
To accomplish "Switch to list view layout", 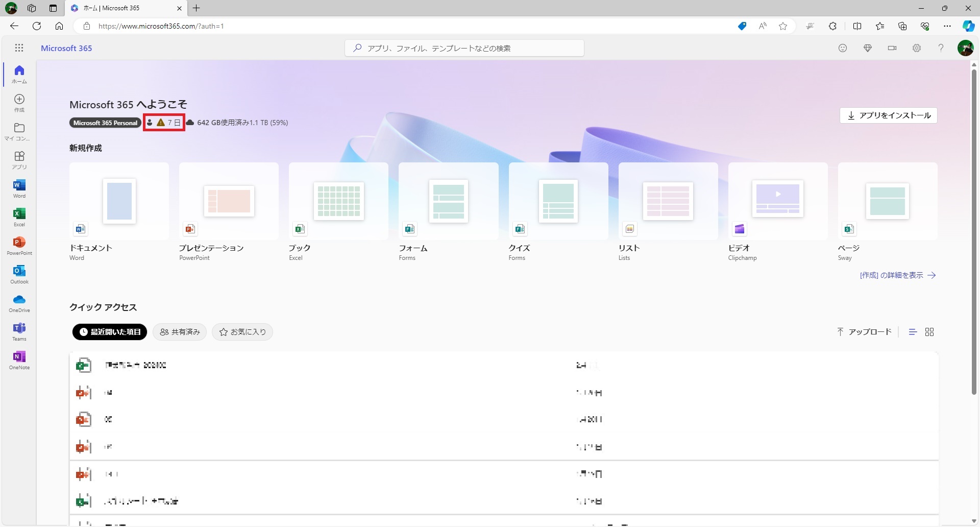I will coord(913,332).
